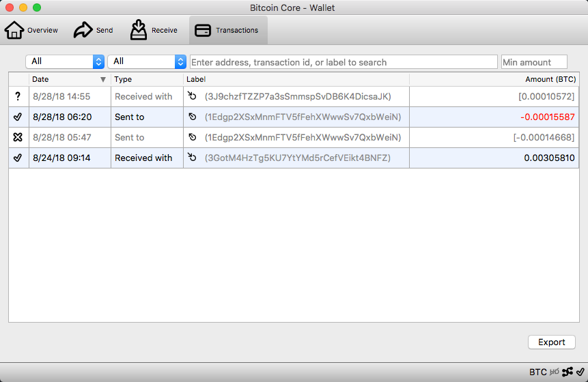Click the sent icon on 8/28/18 05:47 row
Viewport: 588px width, 382px height.
(193, 137)
